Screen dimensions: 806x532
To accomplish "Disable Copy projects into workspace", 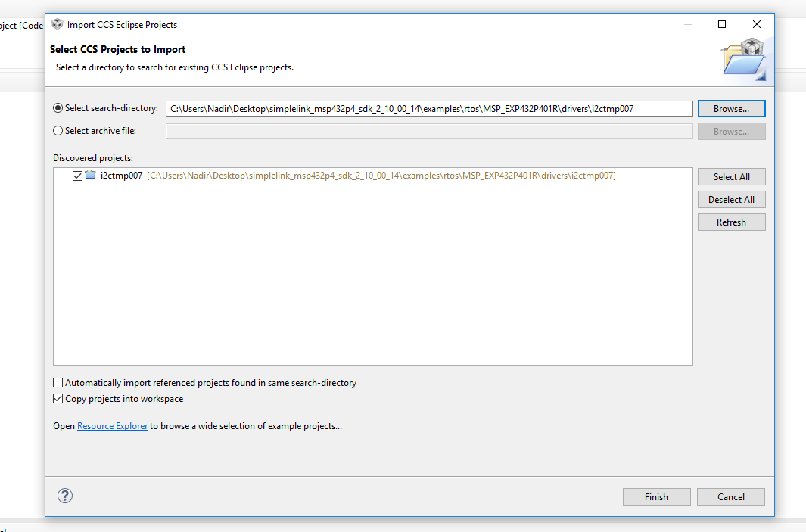I will (58, 399).
